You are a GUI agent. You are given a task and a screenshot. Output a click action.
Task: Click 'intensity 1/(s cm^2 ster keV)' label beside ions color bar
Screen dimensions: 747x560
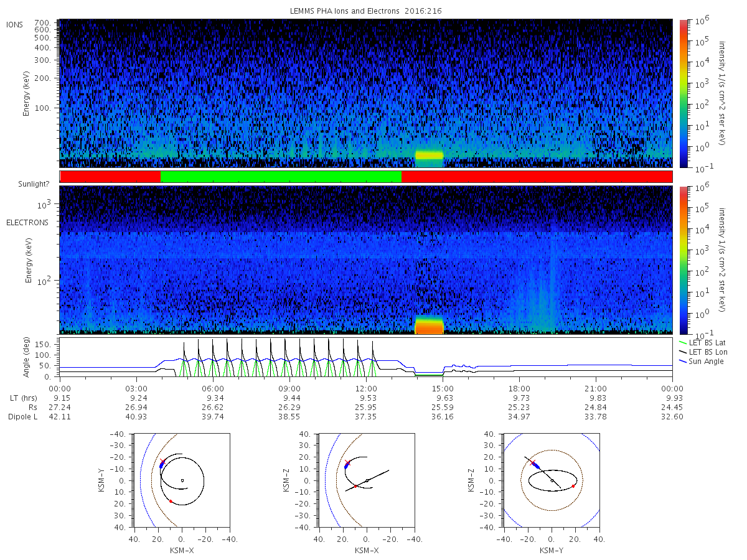pos(723,93)
